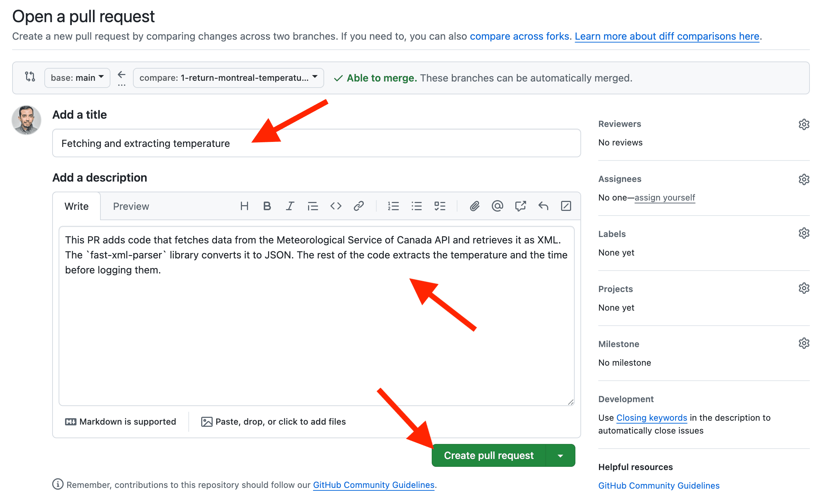Open GitHub Community Guidelines under Helpful resources

click(659, 486)
